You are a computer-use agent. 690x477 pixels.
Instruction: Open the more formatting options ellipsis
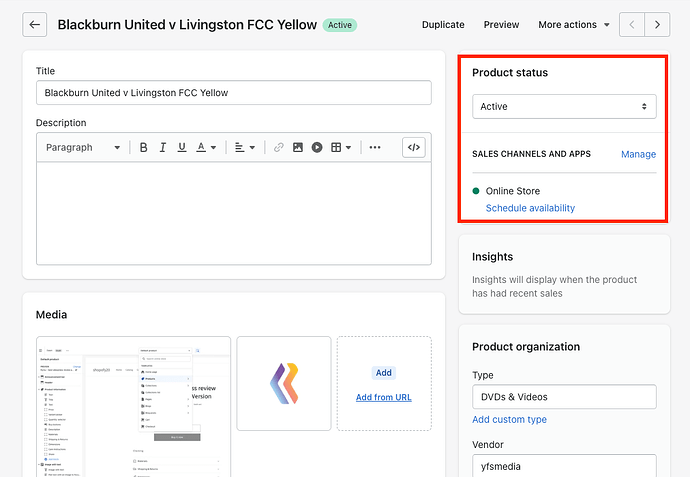click(x=375, y=148)
